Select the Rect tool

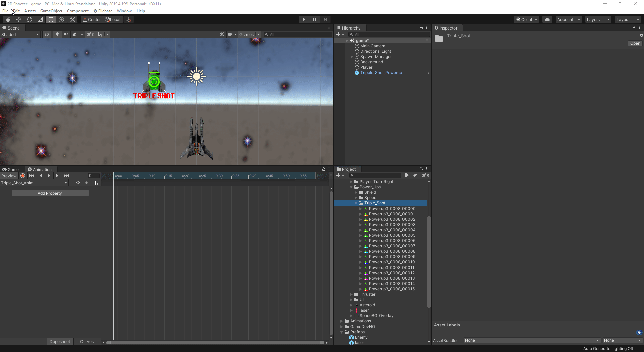point(51,19)
